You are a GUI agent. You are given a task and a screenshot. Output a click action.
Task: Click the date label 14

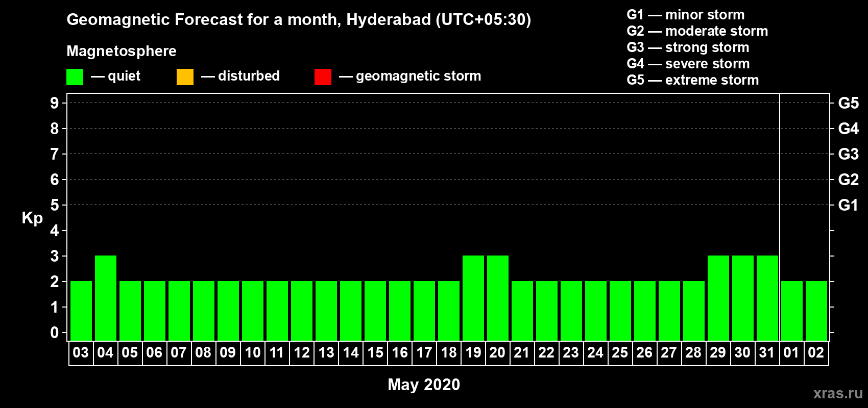pos(350,352)
